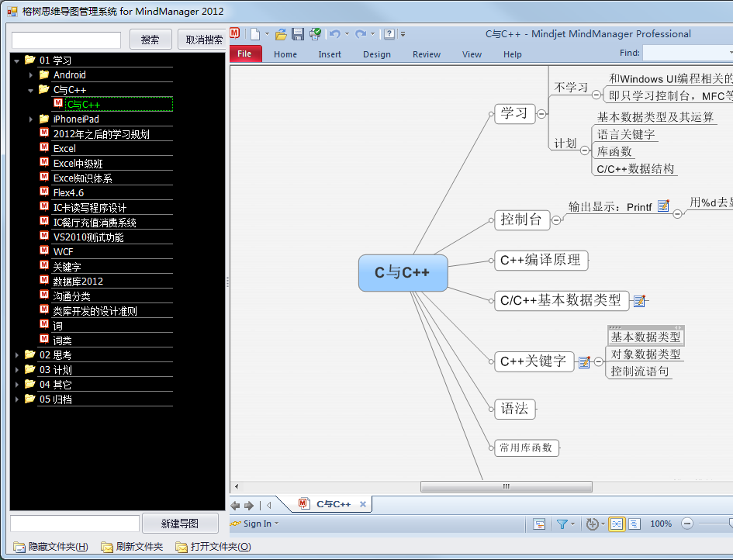Image resolution: width=733 pixels, height=560 pixels.
Task: Open the note icon beside C++关键字 topic
Action: coord(584,362)
